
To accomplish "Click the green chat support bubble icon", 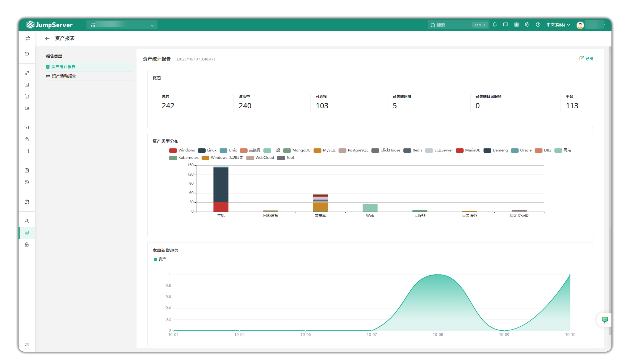I will point(605,320).
